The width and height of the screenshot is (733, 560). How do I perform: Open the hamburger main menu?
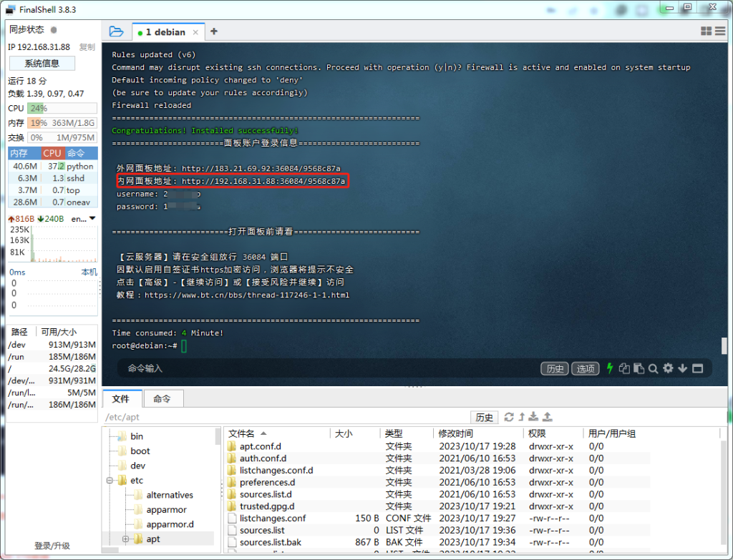click(x=720, y=31)
